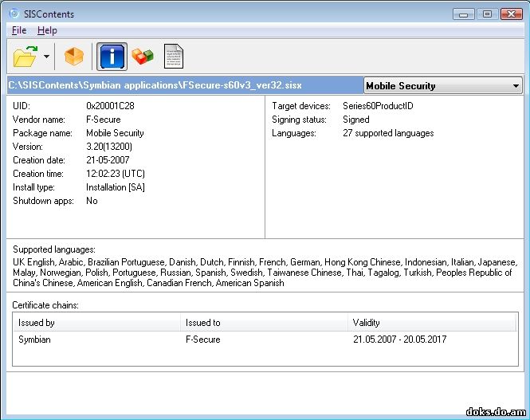
Task: Select the blue Information view icon
Action: 112,57
